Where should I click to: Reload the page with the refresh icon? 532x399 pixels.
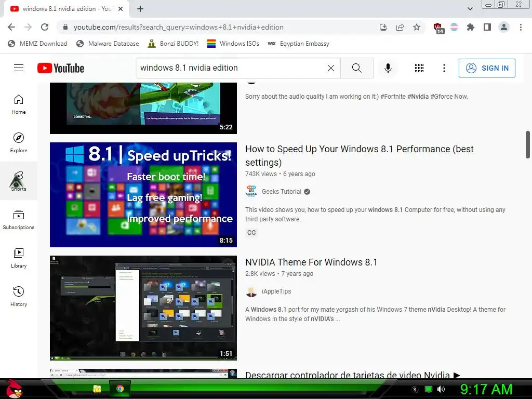[x=45, y=27]
